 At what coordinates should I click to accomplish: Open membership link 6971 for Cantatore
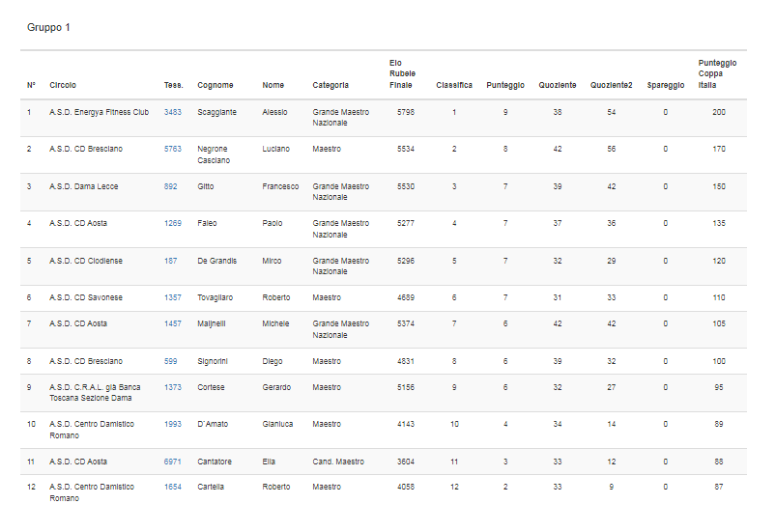tap(173, 462)
